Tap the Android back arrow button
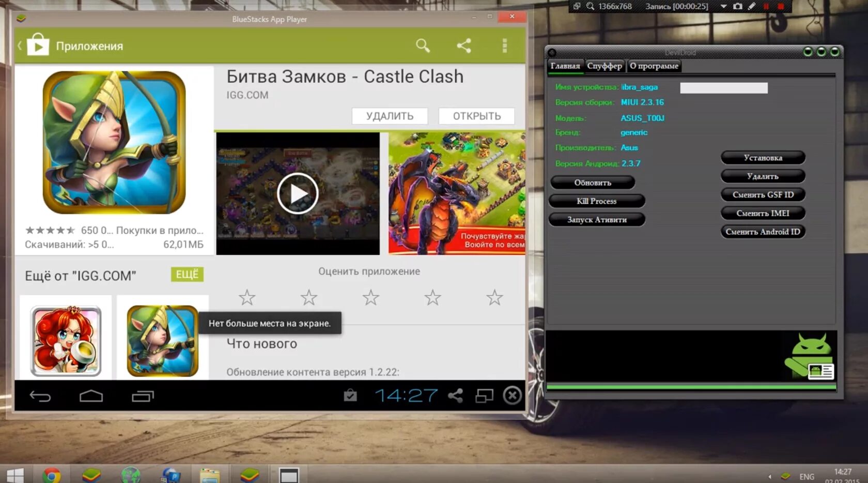Image resolution: width=868 pixels, height=483 pixels. [40, 396]
